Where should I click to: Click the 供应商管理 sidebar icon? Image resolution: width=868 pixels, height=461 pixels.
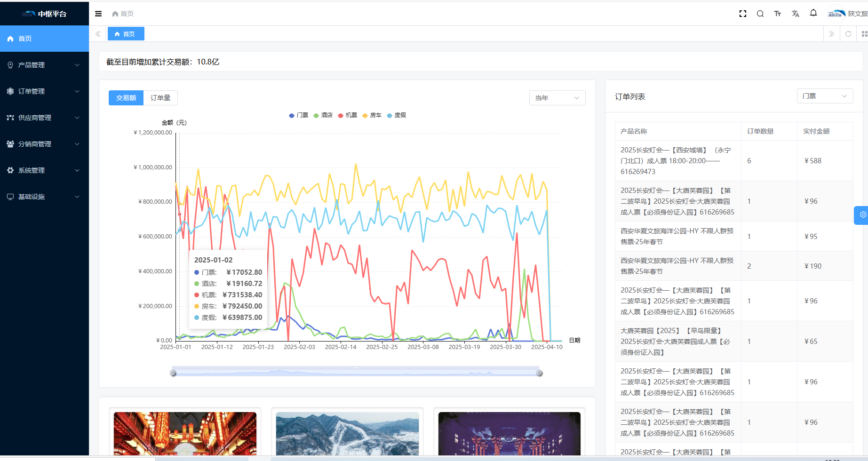pyautogui.click(x=10, y=118)
